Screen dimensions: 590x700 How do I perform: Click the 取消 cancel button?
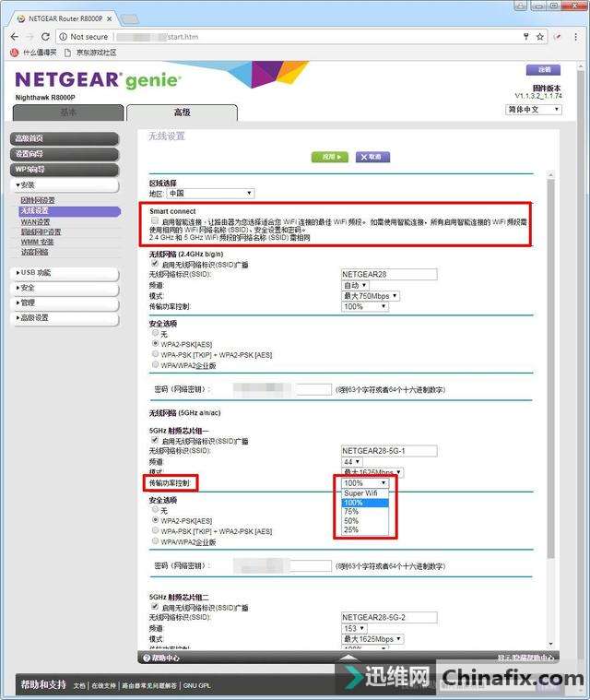click(372, 157)
